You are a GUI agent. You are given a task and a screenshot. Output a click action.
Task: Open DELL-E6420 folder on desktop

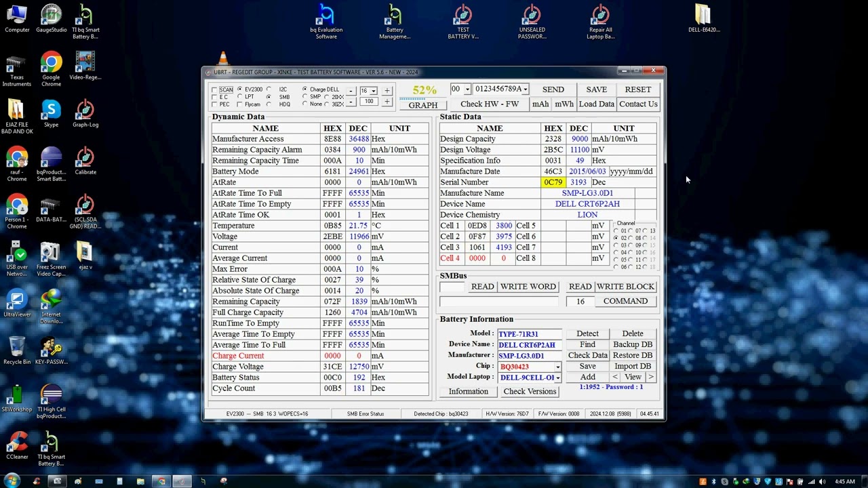(x=703, y=19)
